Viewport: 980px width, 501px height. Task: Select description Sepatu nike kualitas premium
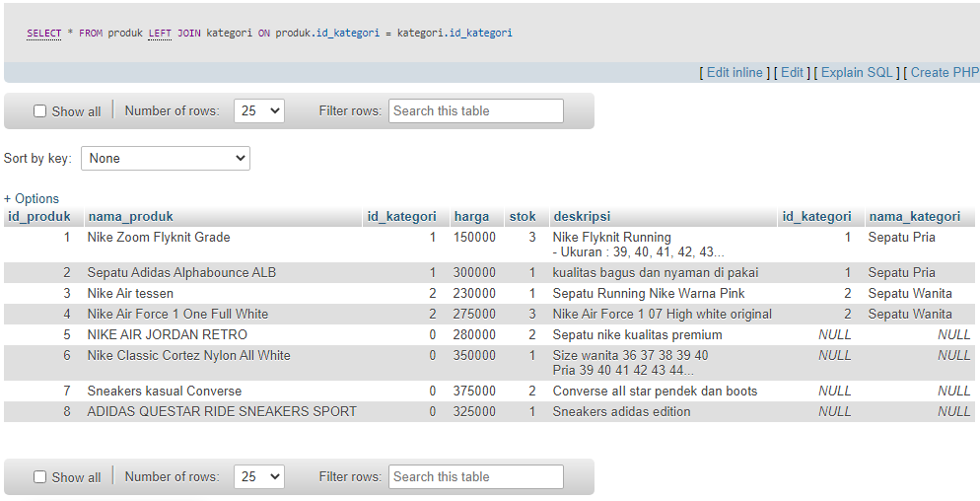[638, 334]
